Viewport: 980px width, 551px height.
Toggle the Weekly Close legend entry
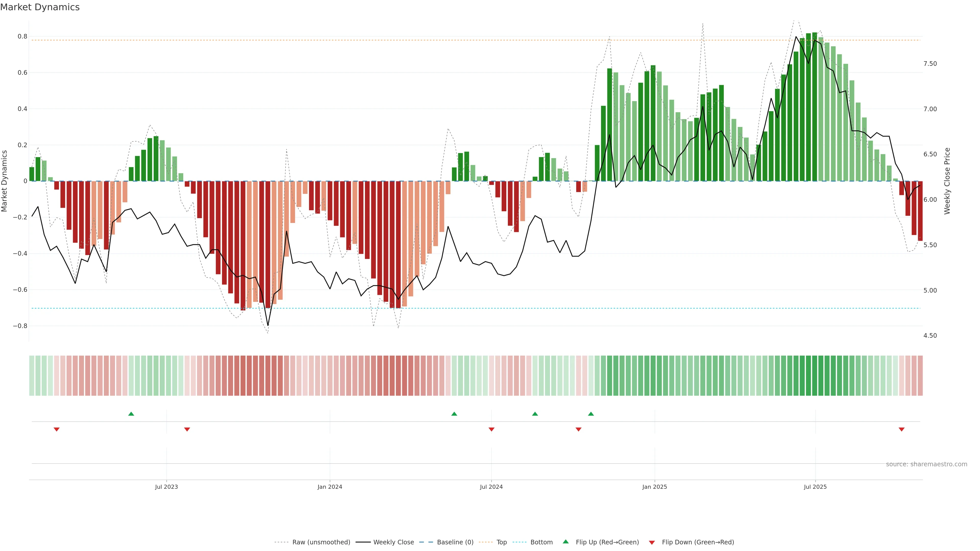[393, 542]
